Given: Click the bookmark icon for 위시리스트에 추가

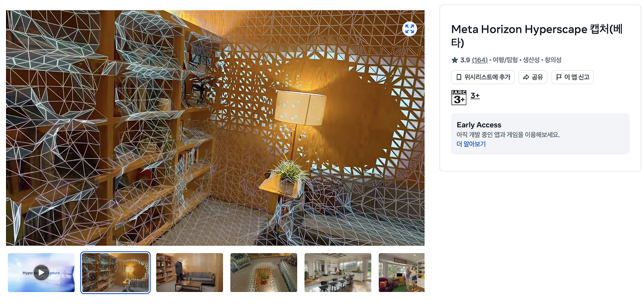Looking at the screenshot, I should (459, 77).
